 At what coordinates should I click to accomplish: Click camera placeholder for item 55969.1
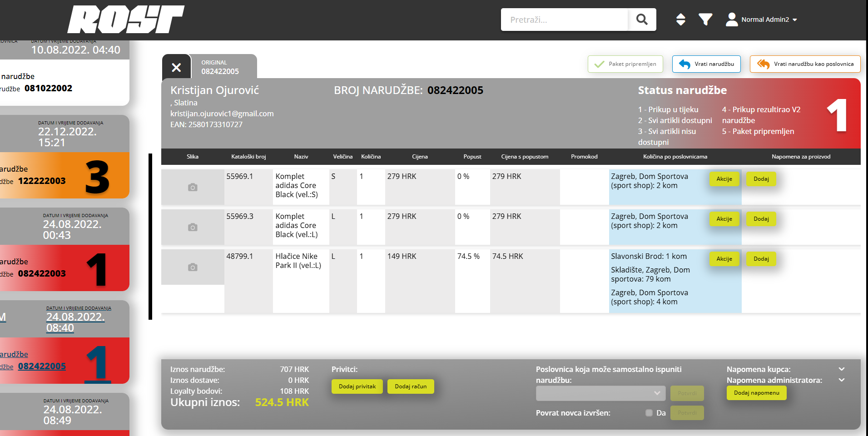pos(193,187)
